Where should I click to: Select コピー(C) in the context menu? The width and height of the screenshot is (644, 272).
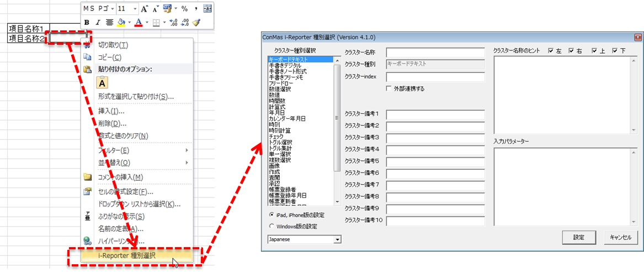coord(109,57)
